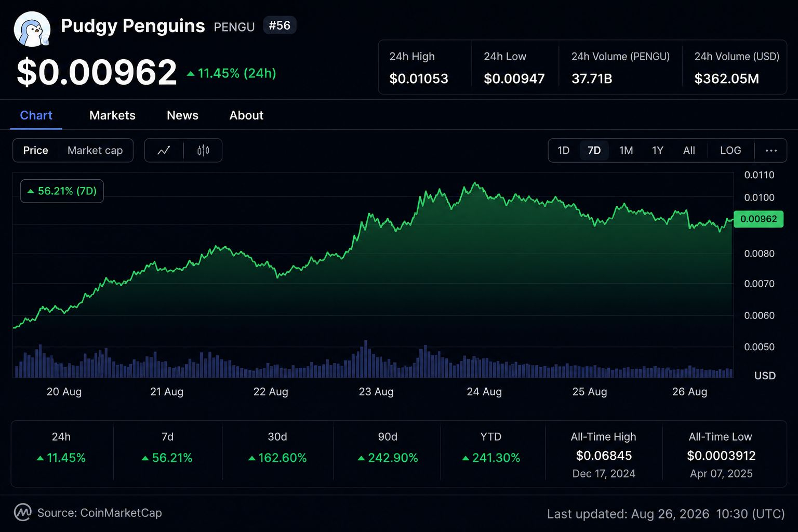Click the 11.45% (24h) change next to price
The height and width of the screenshot is (532, 798).
[231, 73]
